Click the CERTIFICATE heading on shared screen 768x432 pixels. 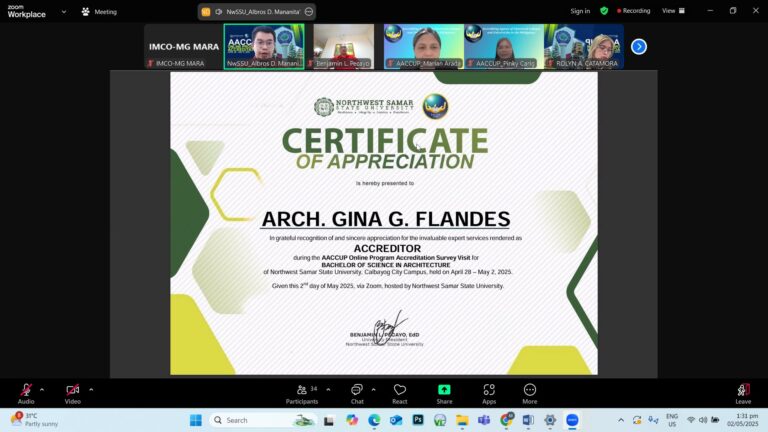[385, 141]
